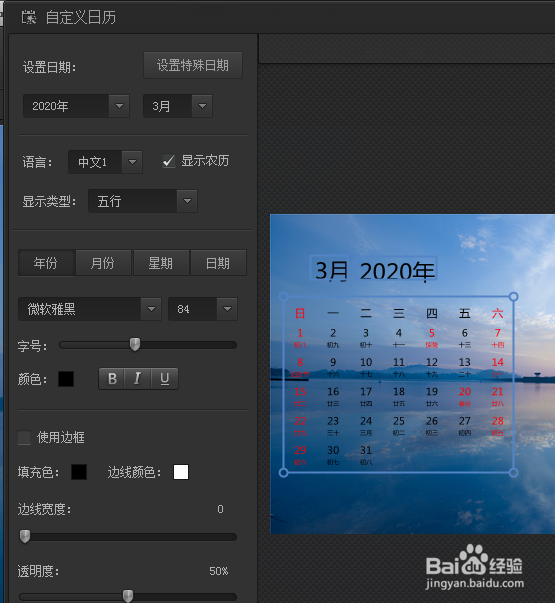
Task: Click the red 日 weekday header
Action: point(300,313)
